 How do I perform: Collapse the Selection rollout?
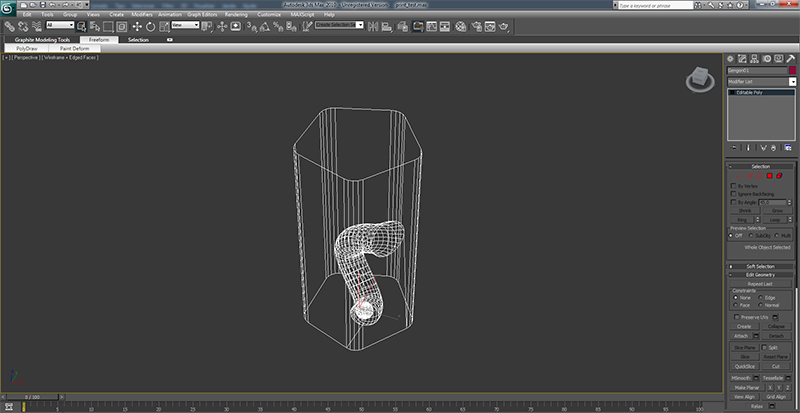[760, 166]
